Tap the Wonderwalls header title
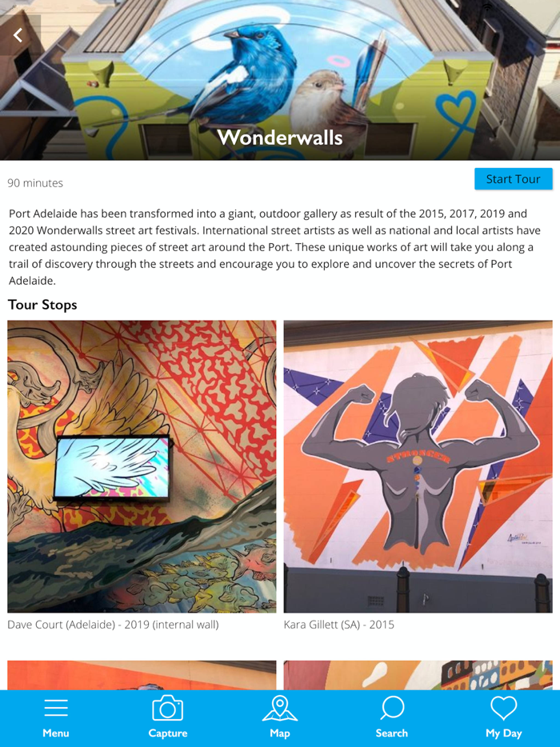Screen dimensions: 560x747 pos(280,138)
